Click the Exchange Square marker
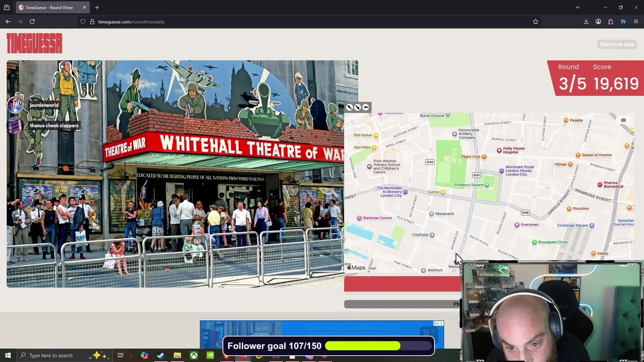This screenshot has height=362, width=644. click(592, 225)
